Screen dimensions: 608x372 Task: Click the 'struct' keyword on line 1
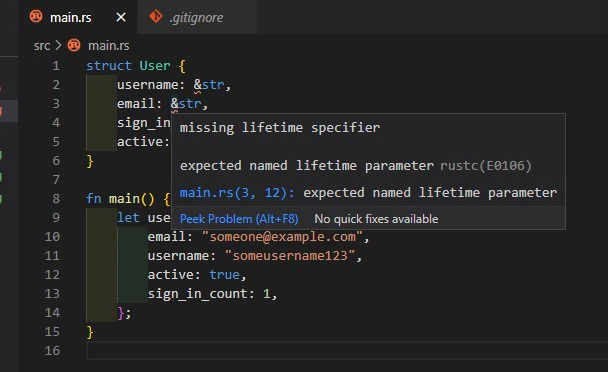click(x=109, y=66)
